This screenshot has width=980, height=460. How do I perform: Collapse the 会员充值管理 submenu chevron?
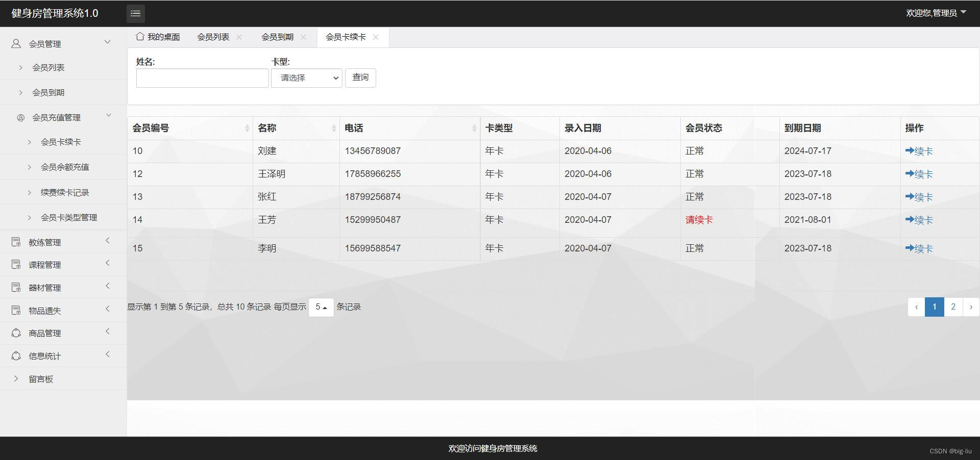click(109, 115)
